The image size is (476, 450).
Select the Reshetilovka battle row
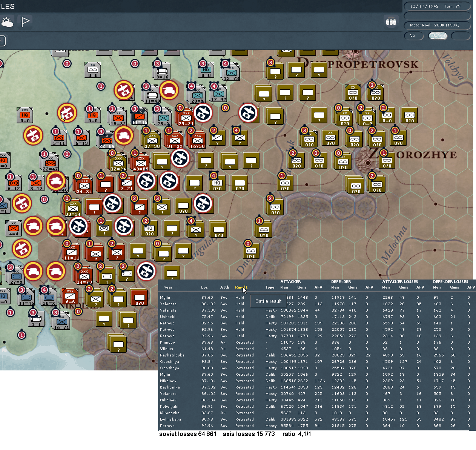[317, 355]
